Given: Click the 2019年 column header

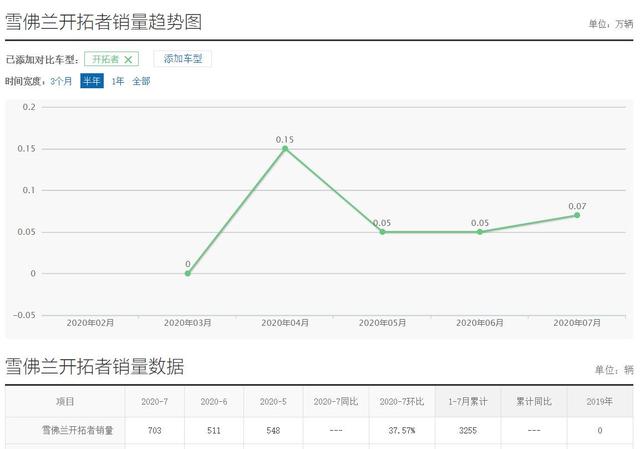Looking at the screenshot, I should tap(600, 402).
